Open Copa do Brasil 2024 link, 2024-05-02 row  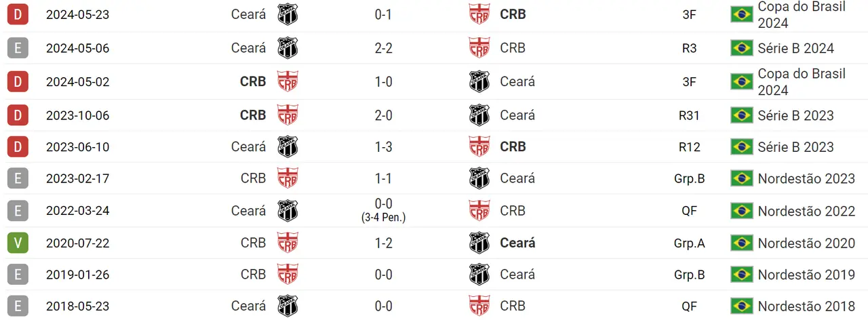(802, 81)
